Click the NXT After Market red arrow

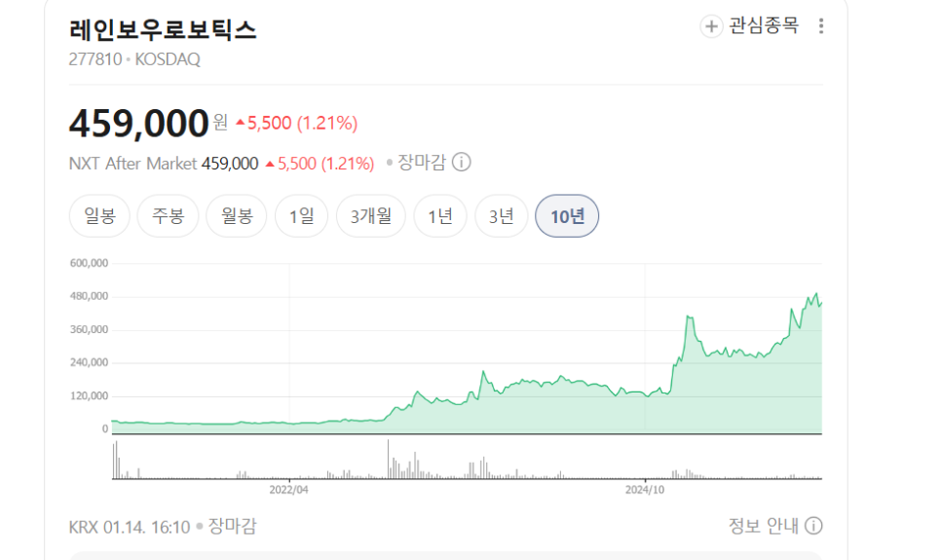[x=270, y=164]
